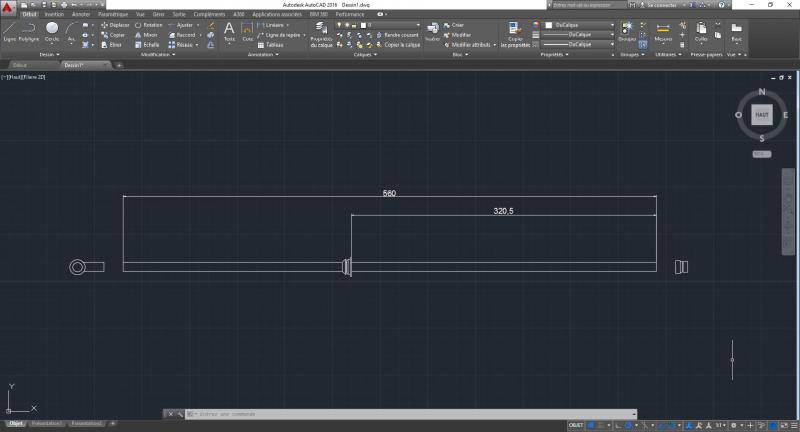
Task: Click the Déplacer tool
Action: point(115,25)
